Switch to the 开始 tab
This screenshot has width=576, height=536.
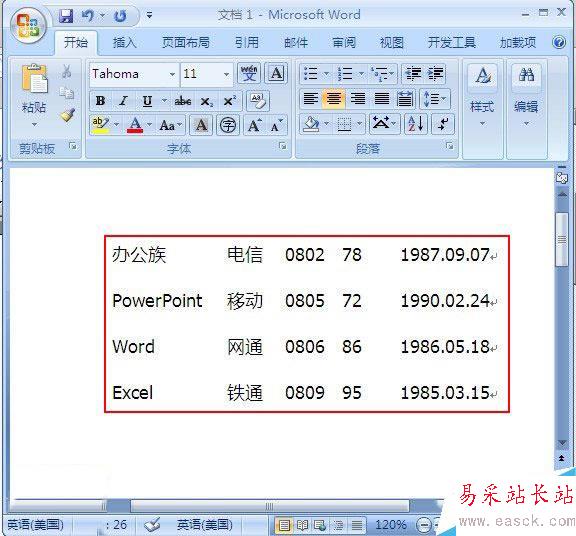[x=76, y=43]
